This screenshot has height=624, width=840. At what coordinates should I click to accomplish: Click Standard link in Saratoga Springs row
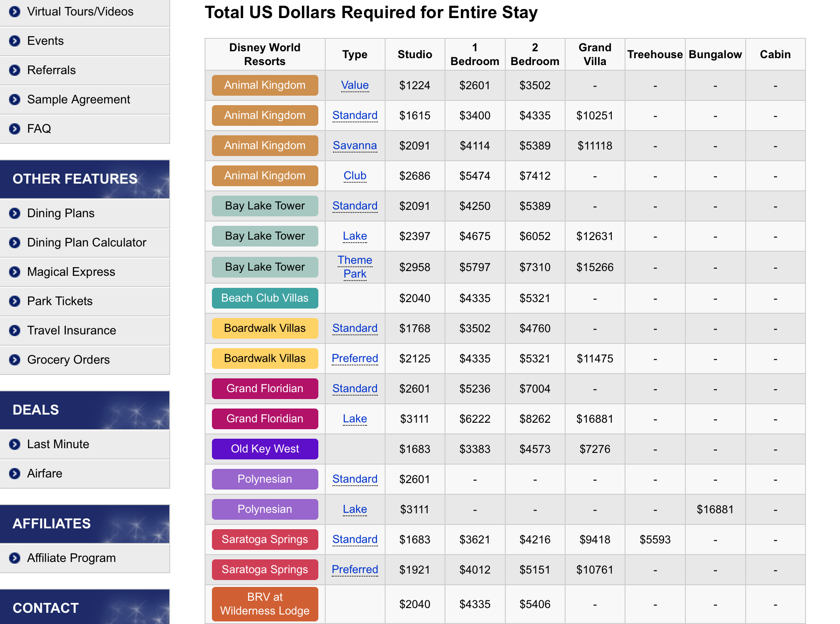point(355,540)
